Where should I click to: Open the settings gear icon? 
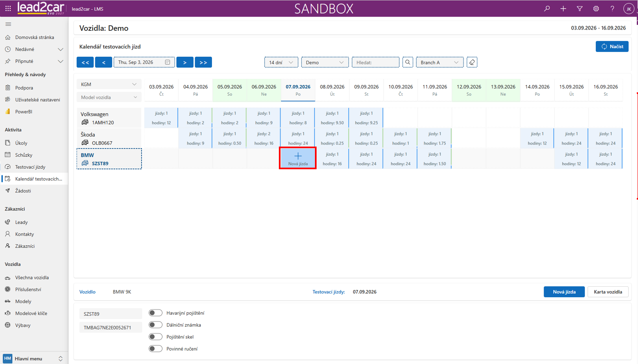pos(596,9)
